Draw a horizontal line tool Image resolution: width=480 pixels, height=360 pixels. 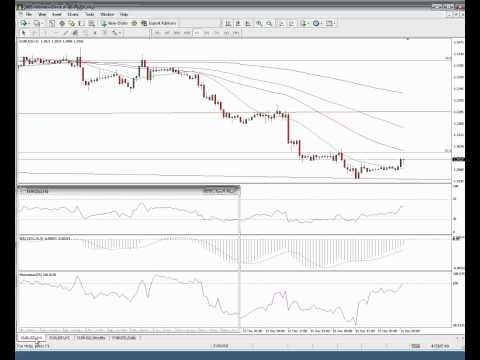point(55,33)
